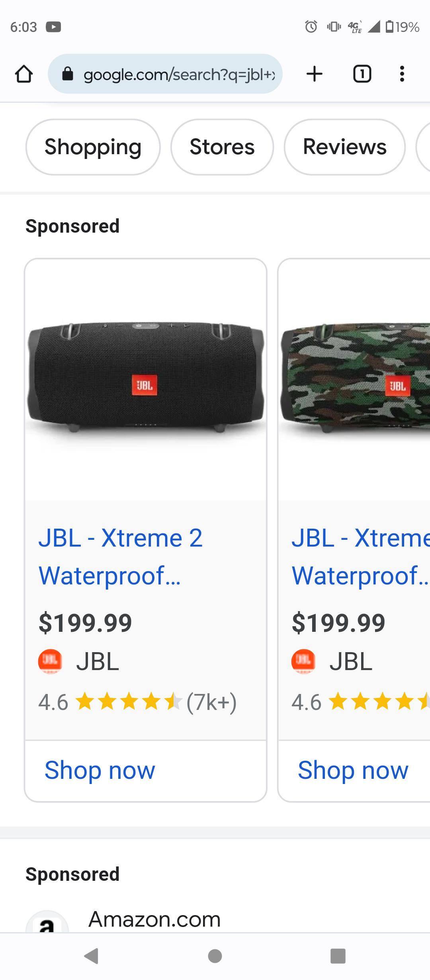430x980 pixels.
Task: Select the Reviews filter chip
Action: coord(345,147)
